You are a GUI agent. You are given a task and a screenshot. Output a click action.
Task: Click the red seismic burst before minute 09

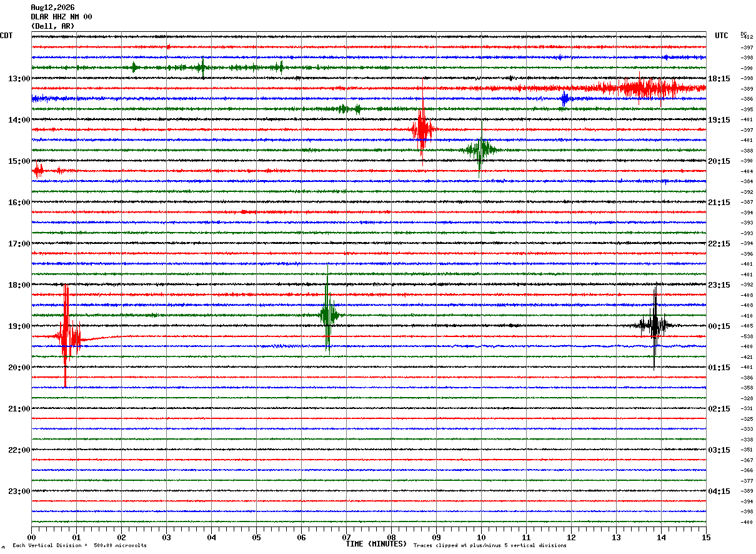click(422, 128)
